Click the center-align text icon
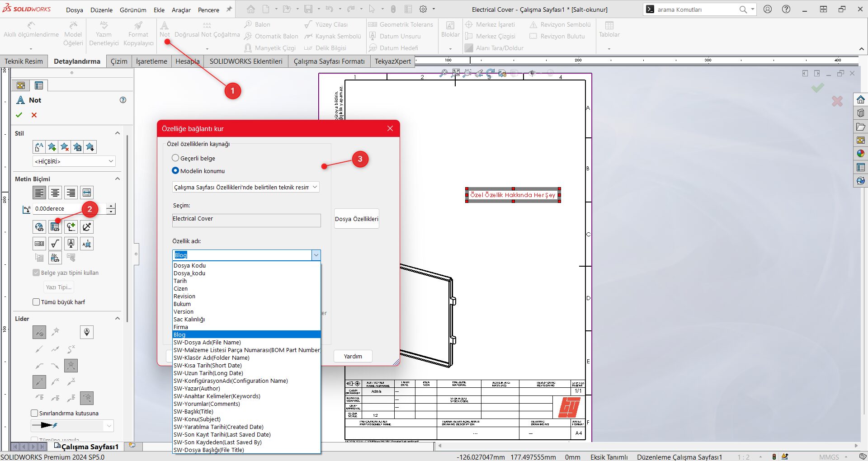868x461 pixels. (x=55, y=193)
